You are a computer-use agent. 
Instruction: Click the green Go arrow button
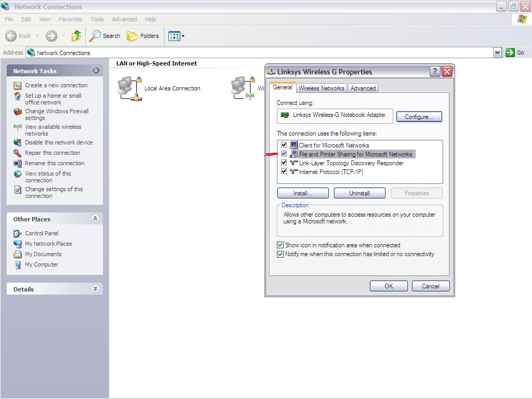tap(510, 52)
